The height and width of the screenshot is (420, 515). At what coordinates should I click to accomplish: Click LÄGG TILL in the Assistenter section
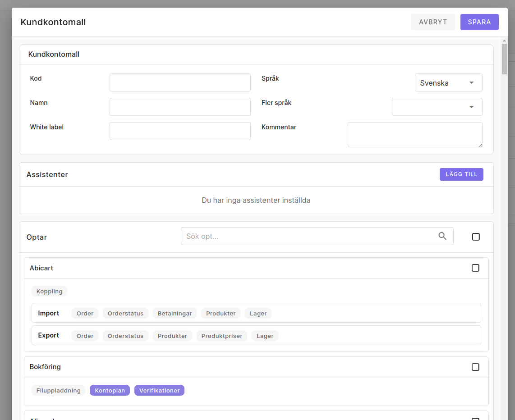click(x=461, y=174)
